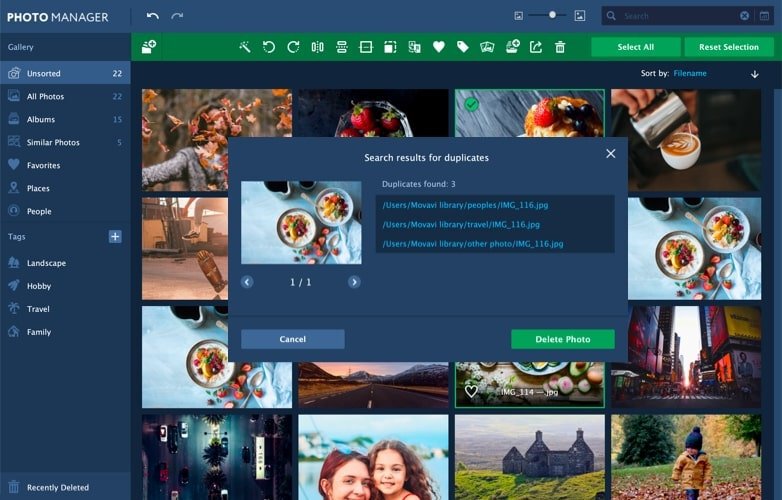
Task: Rotate photo clockwise using toolbar icon
Action: 293,47
